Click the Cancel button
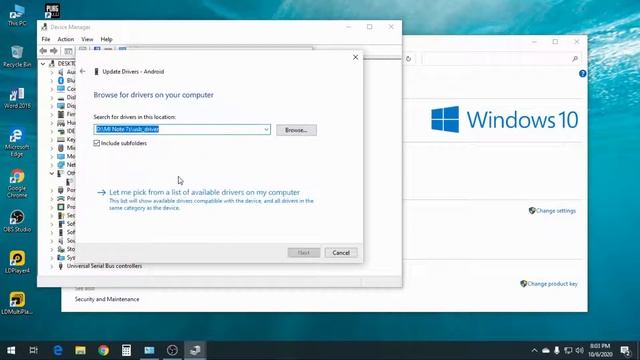This screenshot has height=360, width=640. [x=341, y=253]
